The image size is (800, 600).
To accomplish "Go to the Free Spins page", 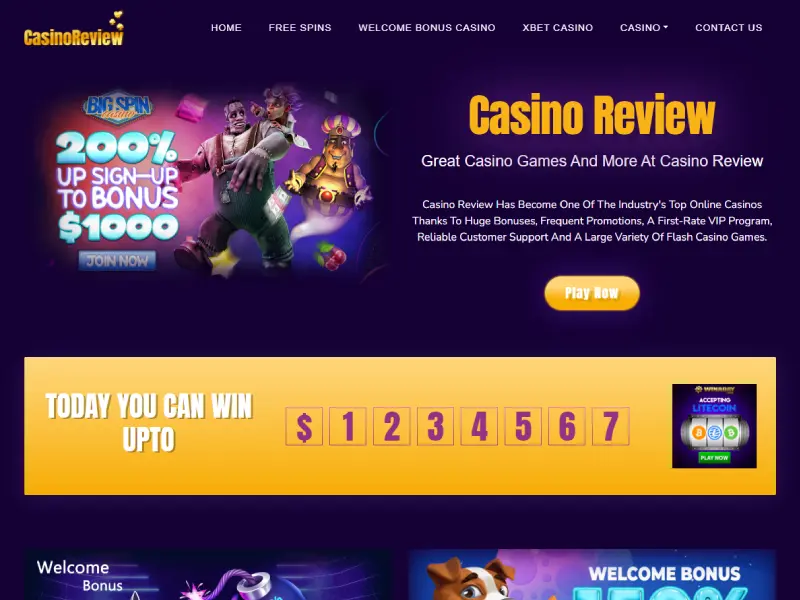I will (300, 28).
